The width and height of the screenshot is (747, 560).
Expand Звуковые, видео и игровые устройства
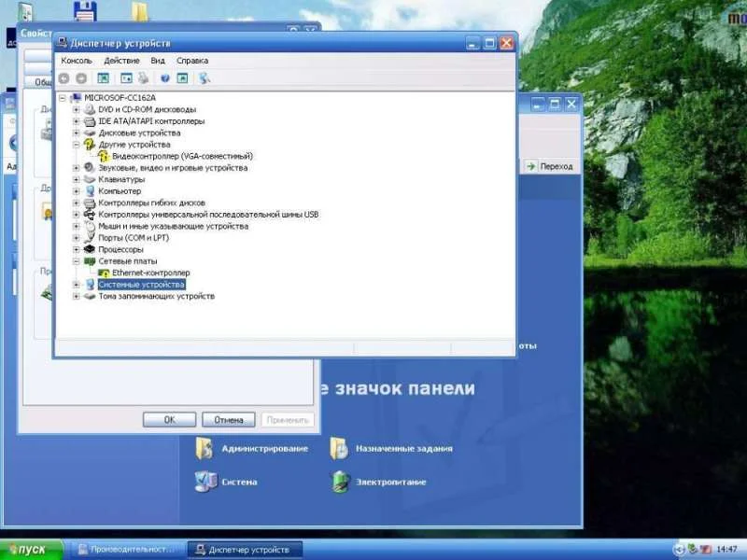coord(77,168)
